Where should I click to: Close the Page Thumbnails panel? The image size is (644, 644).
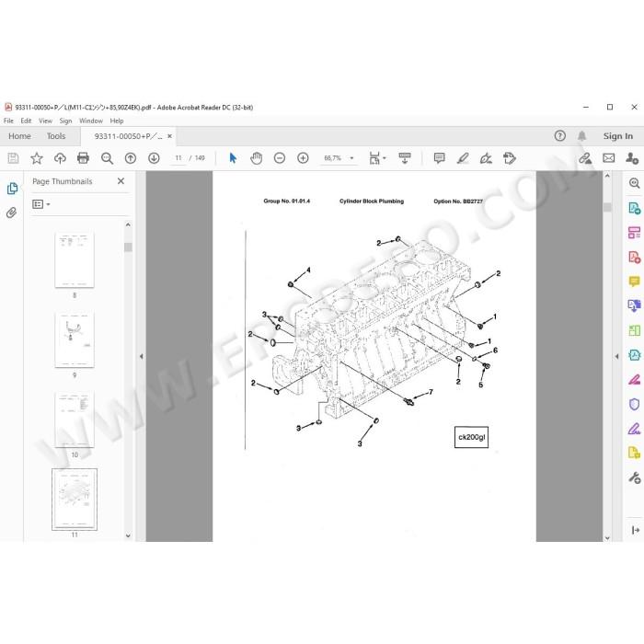point(121,181)
